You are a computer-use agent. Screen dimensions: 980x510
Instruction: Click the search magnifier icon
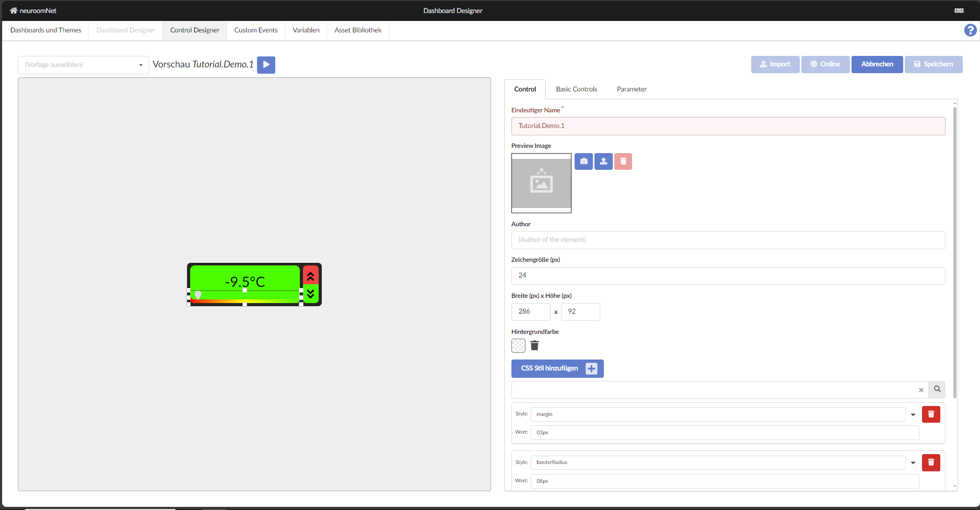937,389
